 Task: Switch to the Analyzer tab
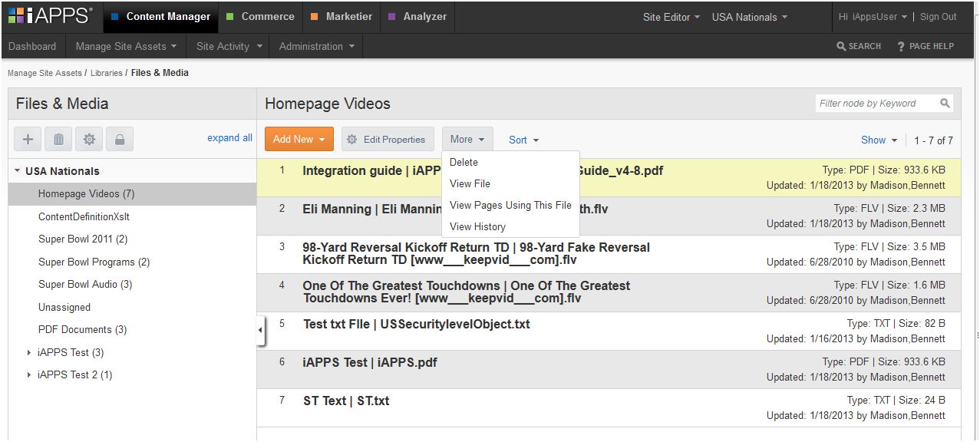pyautogui.click(x=418, y=16)
